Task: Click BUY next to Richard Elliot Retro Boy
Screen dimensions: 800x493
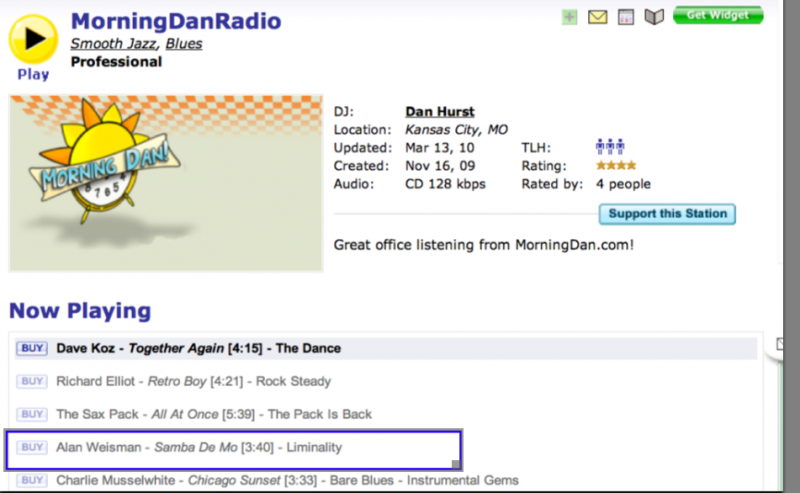Action: click(x=31, y=381)
